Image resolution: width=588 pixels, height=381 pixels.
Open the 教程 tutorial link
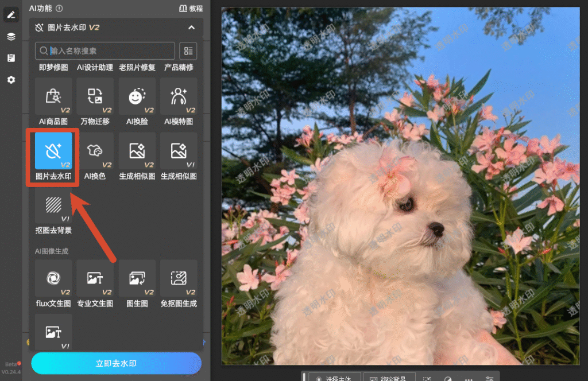[x=191, y=8]
